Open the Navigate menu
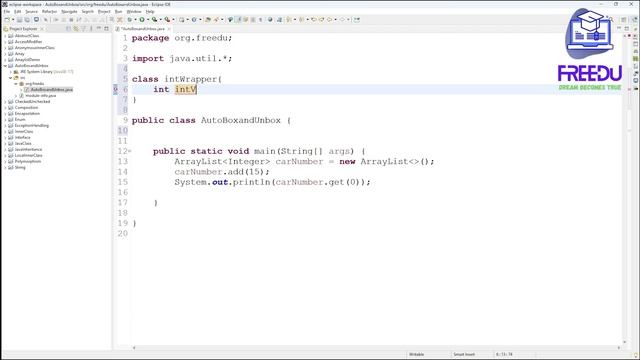The image size is (640, 360). coord(69,11)
